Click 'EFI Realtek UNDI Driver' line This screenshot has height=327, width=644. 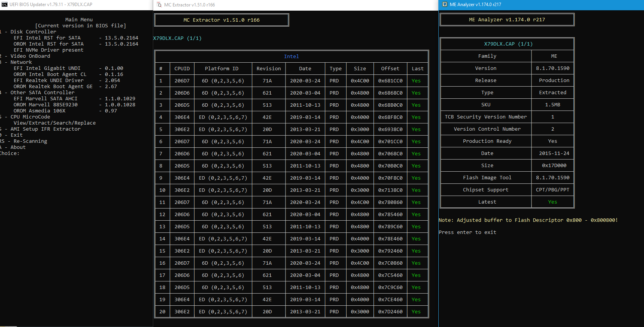pyautogui.click(x=67, y=81)
